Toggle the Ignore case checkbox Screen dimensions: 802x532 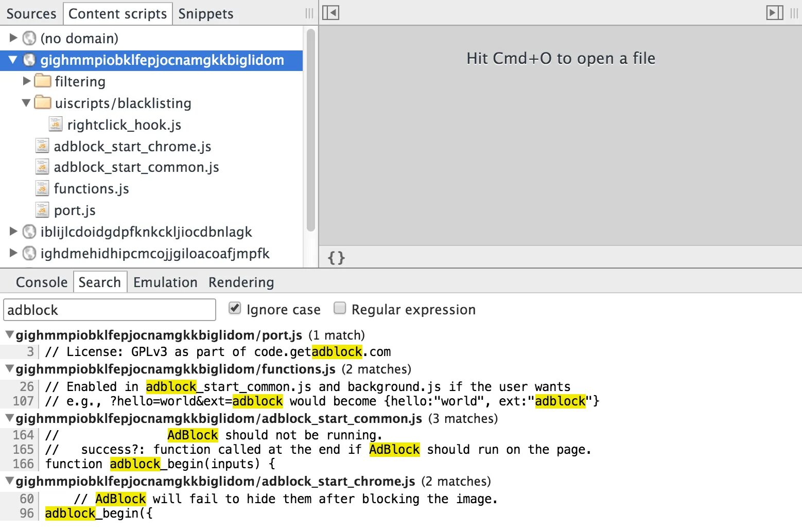(x=235, y=308)
